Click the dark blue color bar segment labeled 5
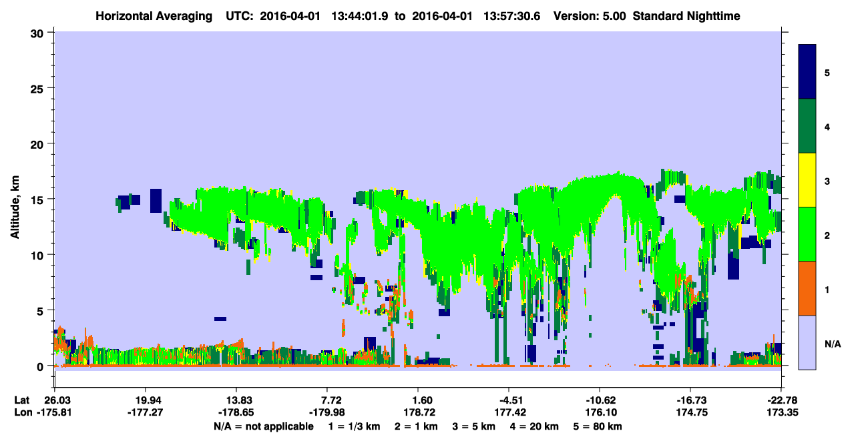 pyautogui.click(x=807, y=72)
